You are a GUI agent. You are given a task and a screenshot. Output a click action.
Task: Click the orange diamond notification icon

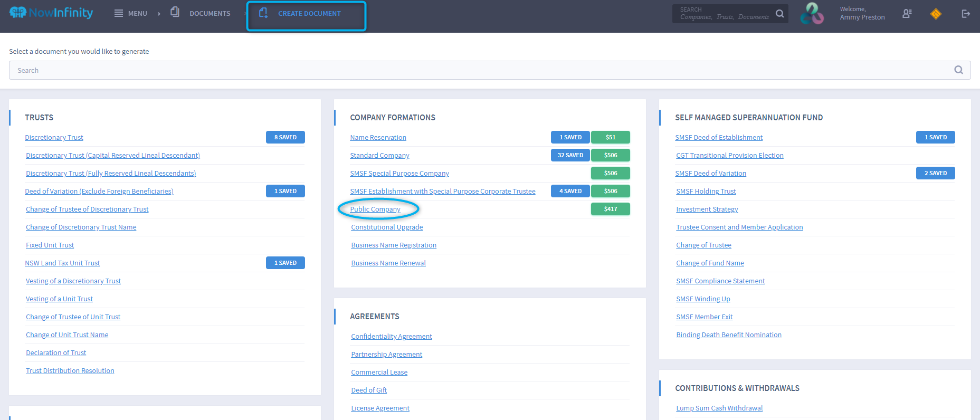point(936,14)
